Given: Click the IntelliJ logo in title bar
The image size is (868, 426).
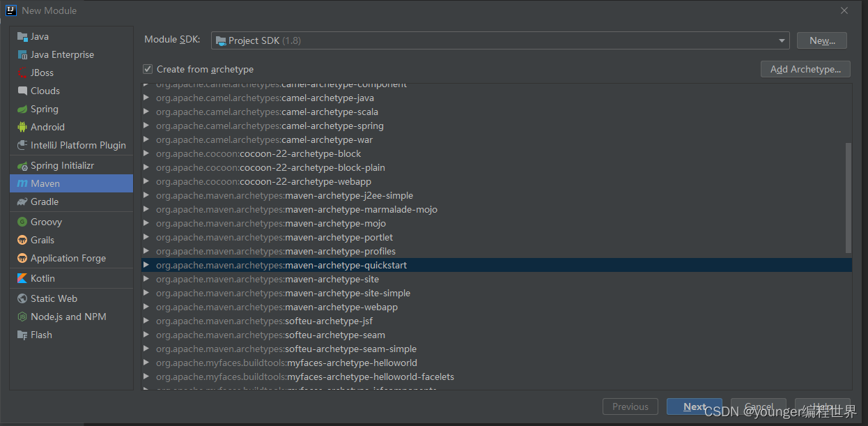Looking at the screenshot, I should tap(11, 10).
